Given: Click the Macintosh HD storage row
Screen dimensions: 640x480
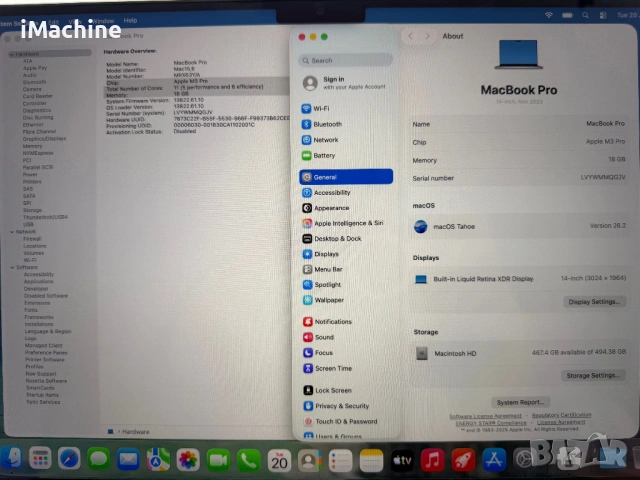Looking at the screenshot, I should 520,353.
